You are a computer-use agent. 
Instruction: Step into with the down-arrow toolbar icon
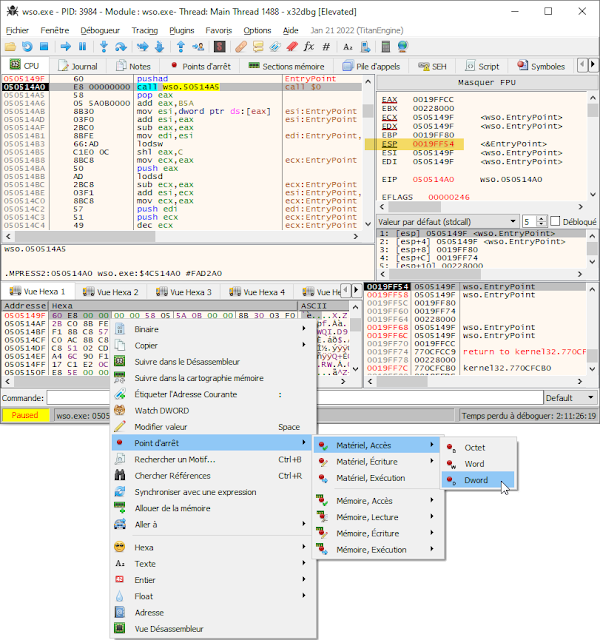point(104,47)
